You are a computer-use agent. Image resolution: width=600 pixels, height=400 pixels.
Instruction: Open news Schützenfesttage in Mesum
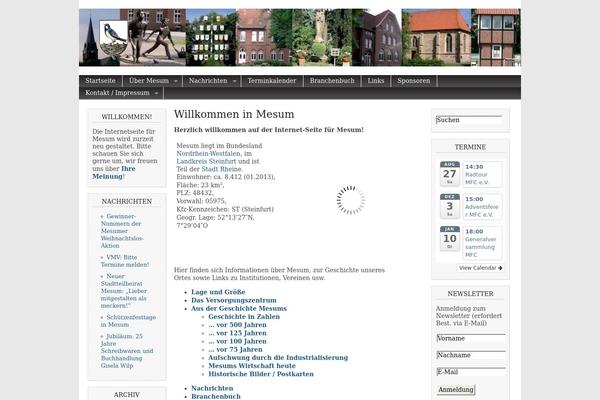(x=128, y=321)
